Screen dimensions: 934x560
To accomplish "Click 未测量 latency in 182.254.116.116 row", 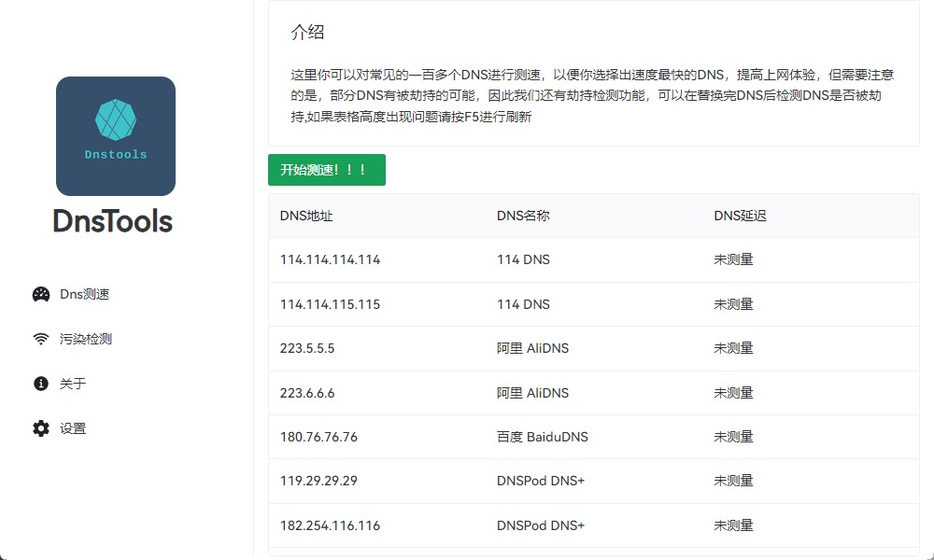I will pos(733,525).
